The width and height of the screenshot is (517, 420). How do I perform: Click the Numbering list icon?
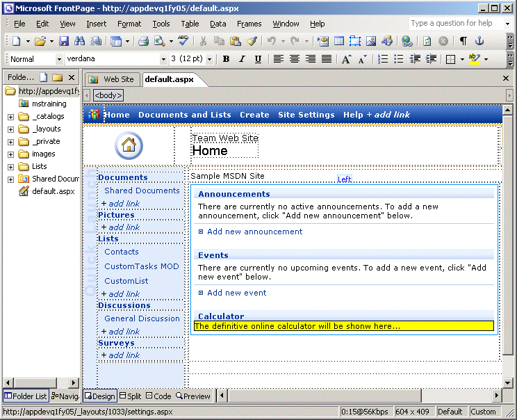coord(382,59)
